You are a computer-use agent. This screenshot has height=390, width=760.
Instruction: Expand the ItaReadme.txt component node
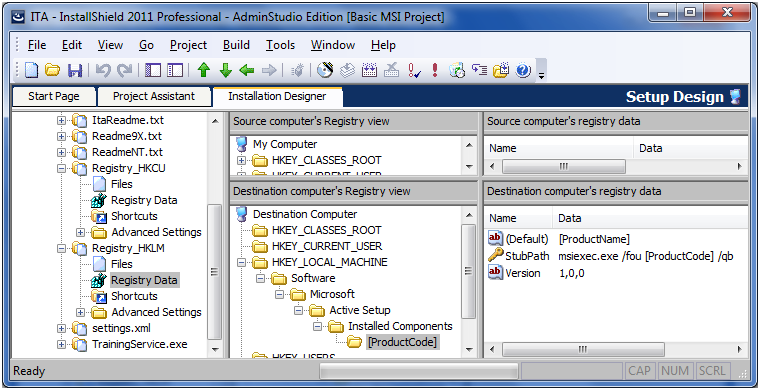point(62,120)
